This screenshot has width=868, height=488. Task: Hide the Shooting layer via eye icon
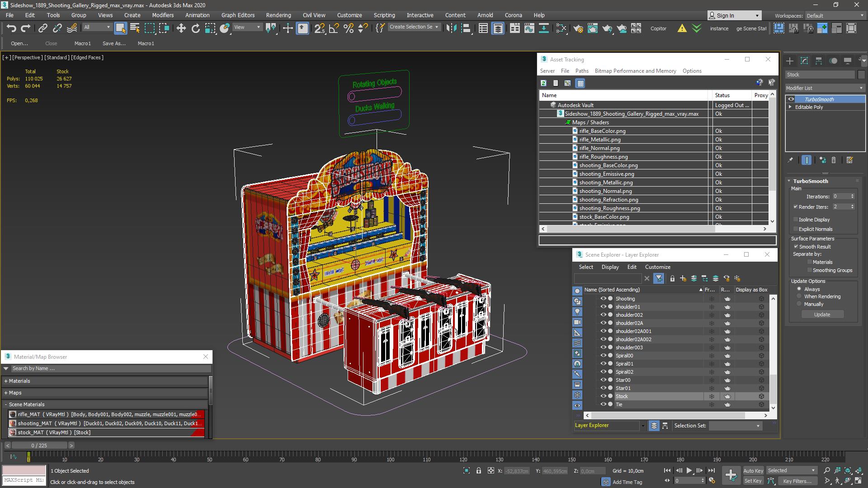pyautogui.click(x=603, y=299)
